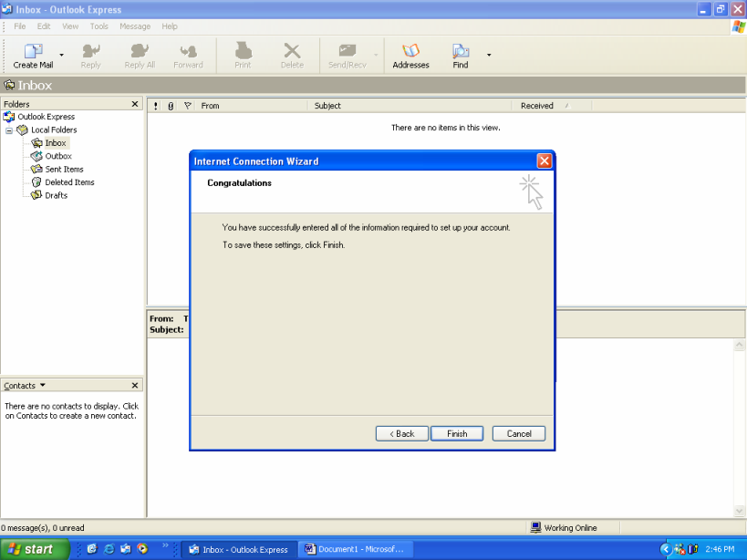This screenshot has width=747, height=560.
Task: Click the 0 message(s), 0 unread status text
Action: point(42,527)
